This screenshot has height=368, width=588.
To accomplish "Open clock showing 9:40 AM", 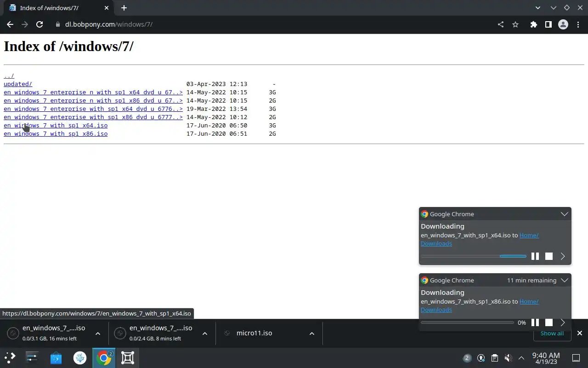I will click(x=546, y=358).
